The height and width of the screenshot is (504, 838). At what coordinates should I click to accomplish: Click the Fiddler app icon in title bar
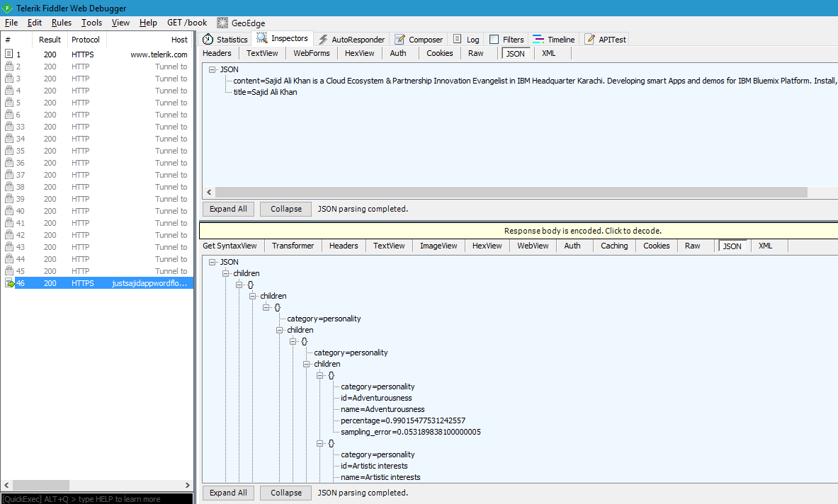[7, 8]
